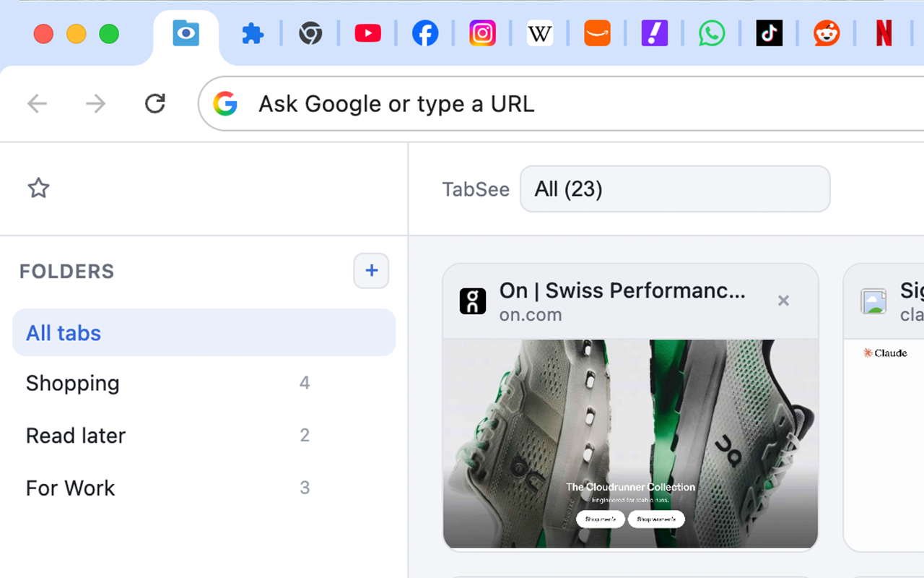
Task: Open the Shopping folder
Action: [204, 383]
